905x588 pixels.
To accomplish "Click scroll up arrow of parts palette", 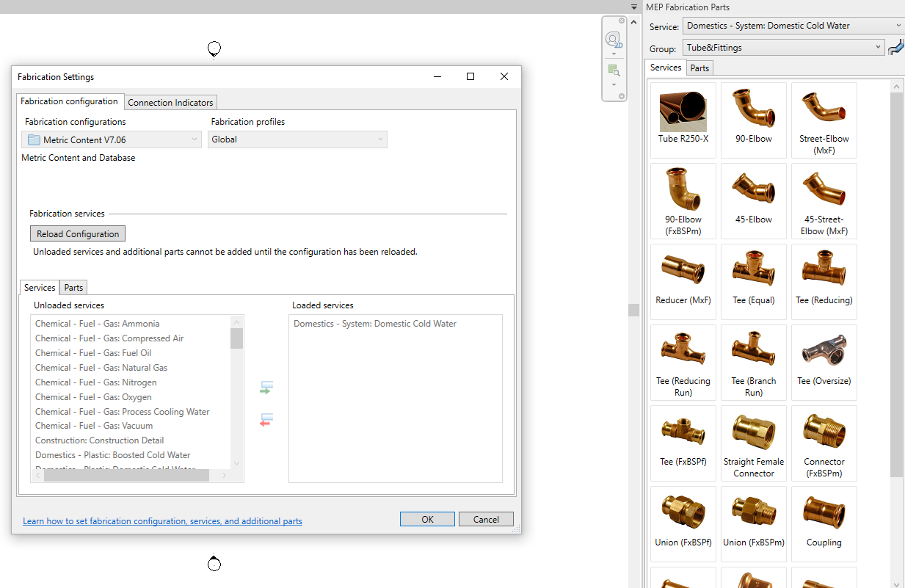I will click(897, 86).
